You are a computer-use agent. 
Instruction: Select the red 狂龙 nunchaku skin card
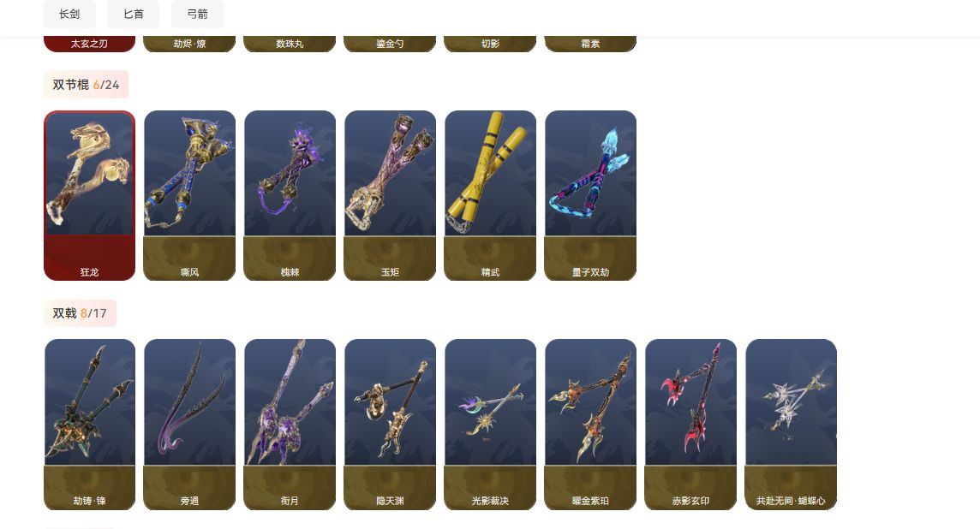(x=89, y=195)
